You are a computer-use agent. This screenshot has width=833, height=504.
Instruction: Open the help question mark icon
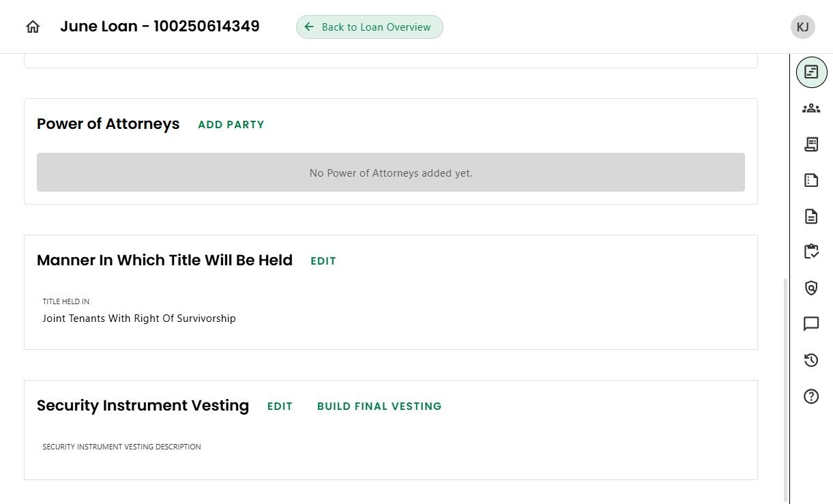click(x=811, y=396)
